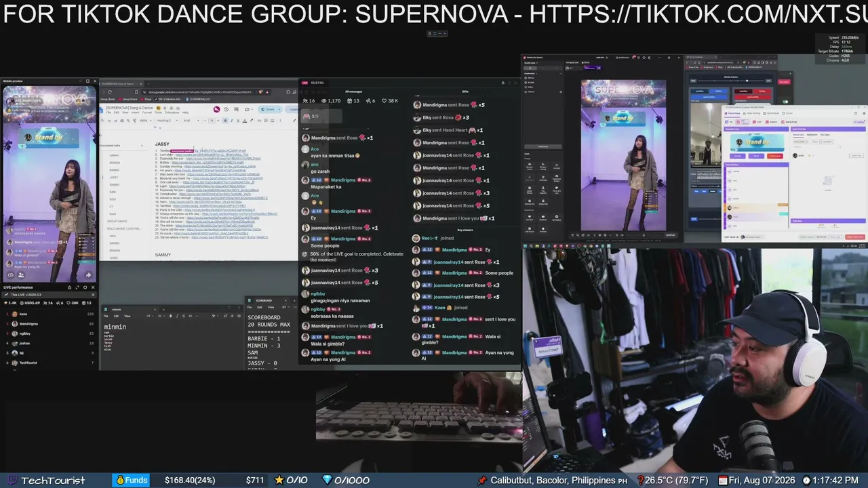Select the RIAH document tab

pyautogui.click(x=113, y=213)
